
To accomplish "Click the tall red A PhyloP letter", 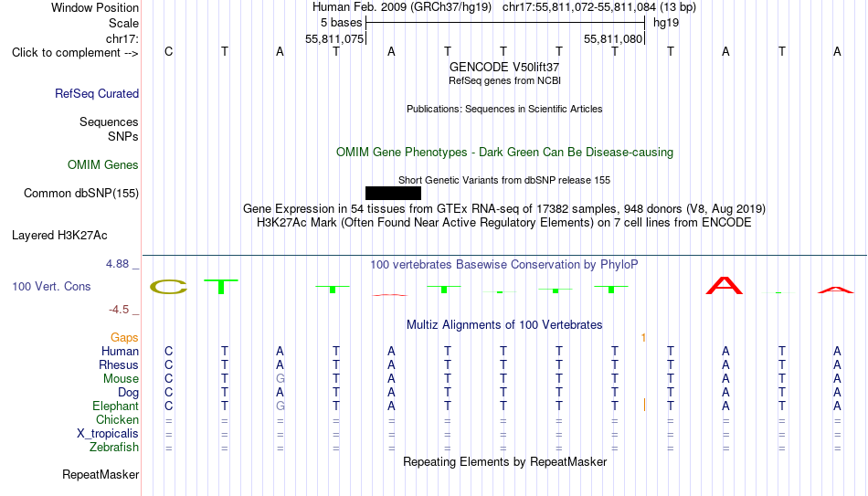I will click(x=725, y=286).
